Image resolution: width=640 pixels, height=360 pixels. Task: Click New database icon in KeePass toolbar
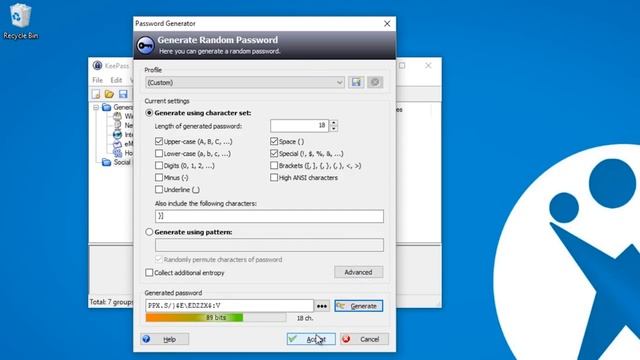click(x=96, y=94)
